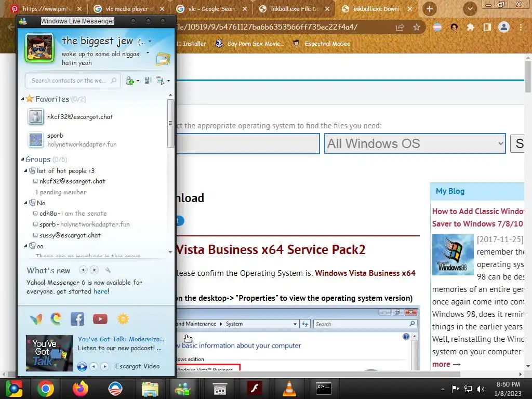
Task: Open the Flash icon in taskbar
Action: [255, 389]
